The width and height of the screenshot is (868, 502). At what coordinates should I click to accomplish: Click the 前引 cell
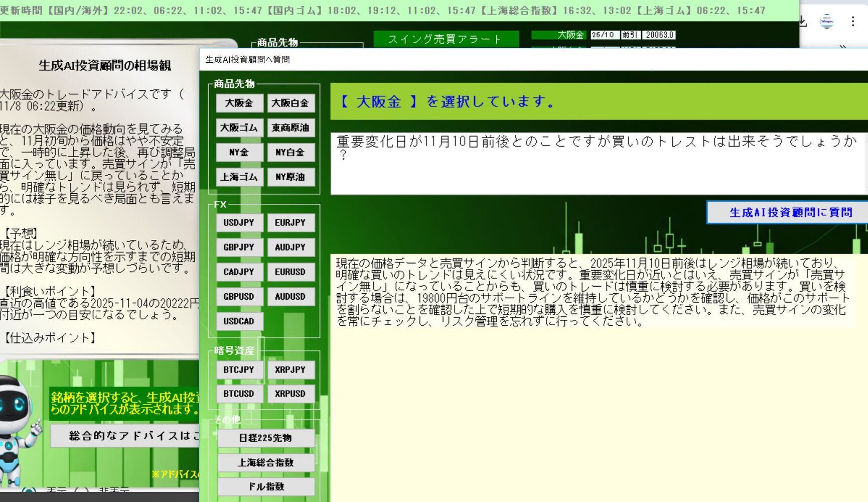tap(631, 35)
